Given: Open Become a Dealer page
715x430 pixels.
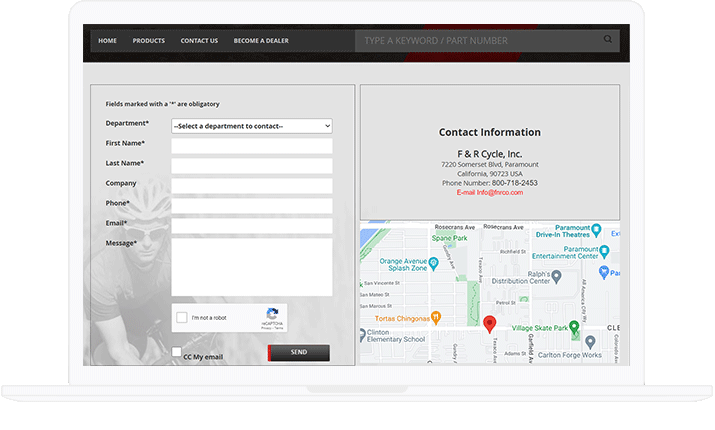Looking at the screenshot, I should pos(261,41).
